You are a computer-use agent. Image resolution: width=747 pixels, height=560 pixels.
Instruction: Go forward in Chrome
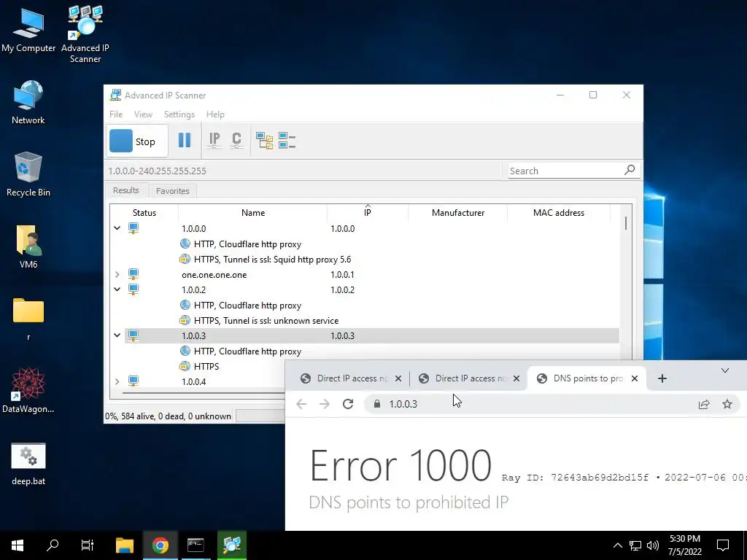[x=325, y=404]
